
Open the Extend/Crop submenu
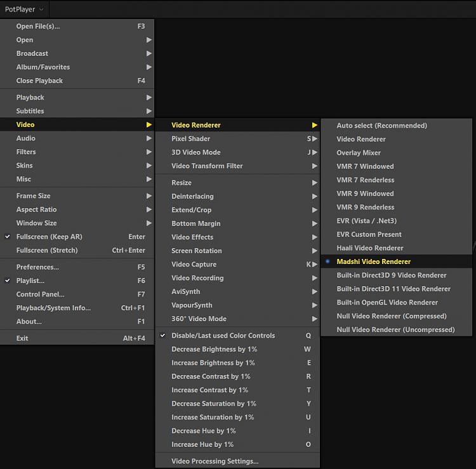(238, 210)
